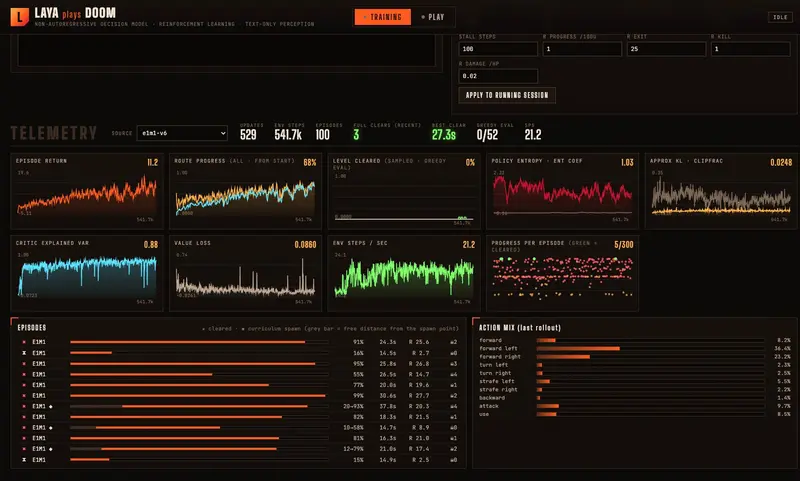Open the telemetry source dropdown e1m1-v6

(182, 133)
